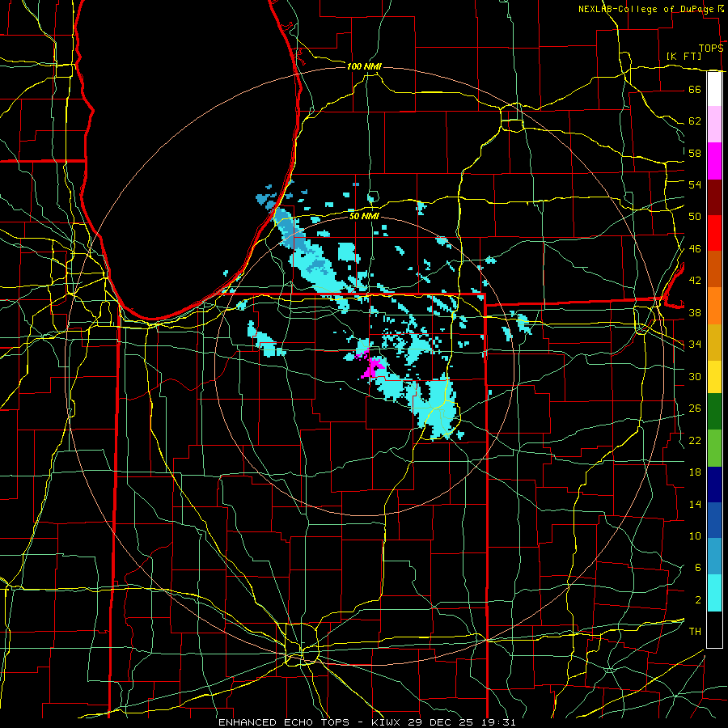
Task: Click the legend value '66'
Action: pyautogui.click(x=695, y=89)
